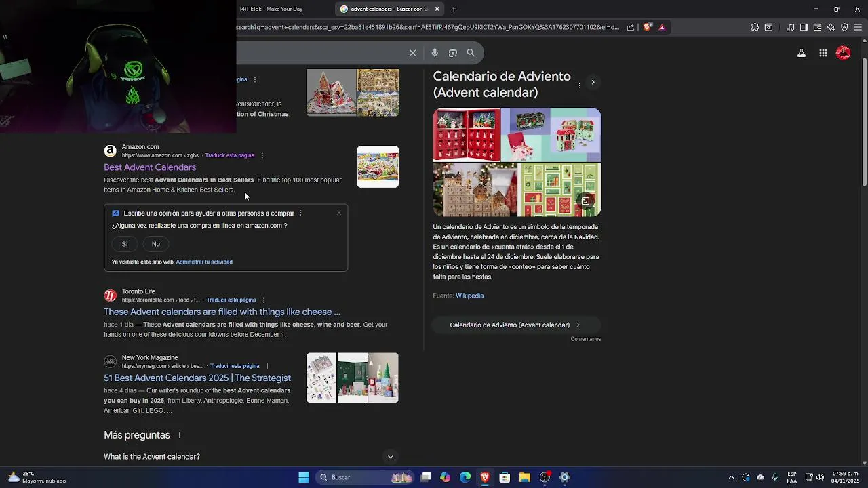Open File Explorer from taskbar
Screen dimensions: 868x488
click(x=525, y=477)
